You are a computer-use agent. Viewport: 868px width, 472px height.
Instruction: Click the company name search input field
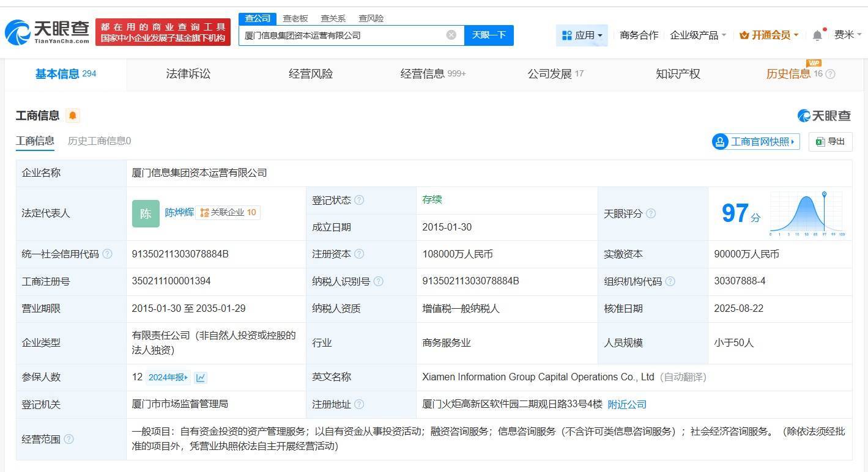(343, 35)
